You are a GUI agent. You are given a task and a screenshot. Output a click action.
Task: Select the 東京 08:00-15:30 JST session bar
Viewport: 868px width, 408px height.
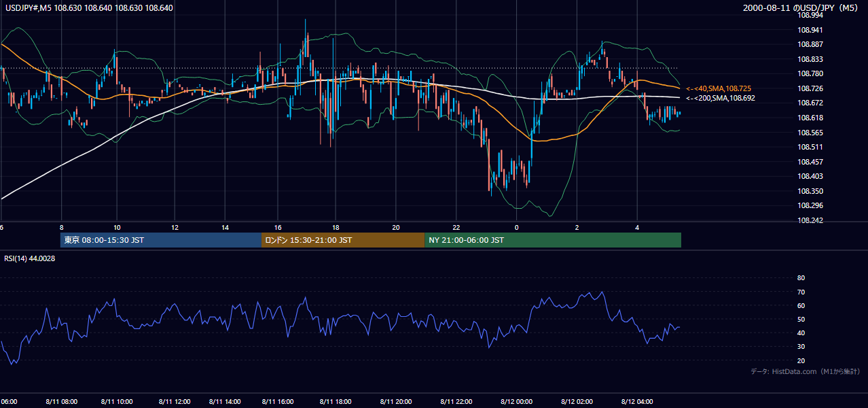(x=161, y=240)
